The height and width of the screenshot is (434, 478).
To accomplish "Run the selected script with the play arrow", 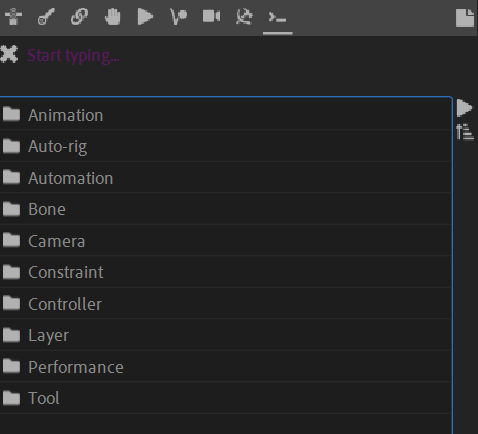I will 464,108.
